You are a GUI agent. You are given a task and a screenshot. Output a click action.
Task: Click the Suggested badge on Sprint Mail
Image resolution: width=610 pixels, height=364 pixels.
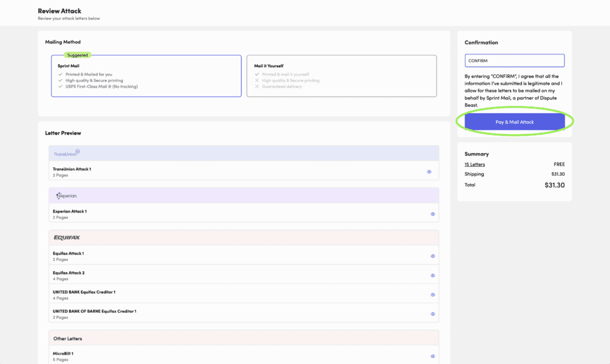pos(77,55)
